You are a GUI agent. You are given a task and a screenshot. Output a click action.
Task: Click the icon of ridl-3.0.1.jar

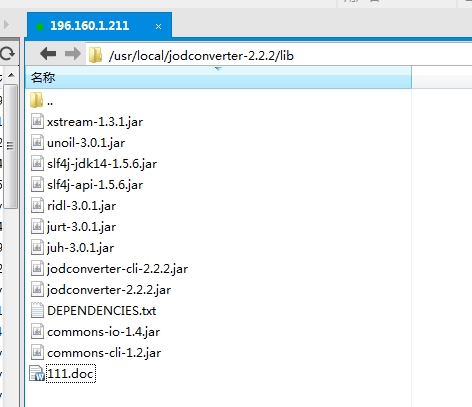coord(37,205)
